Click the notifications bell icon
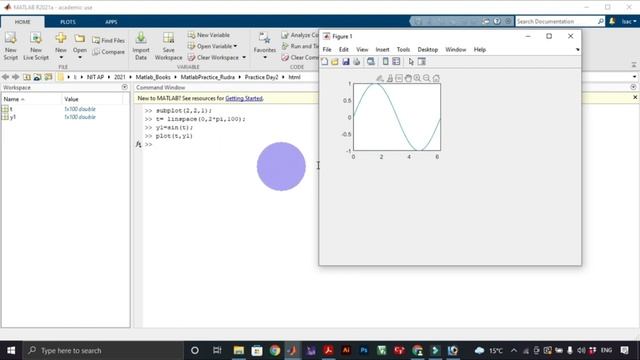This screenshot has height=360, width=640. [612, 21]
